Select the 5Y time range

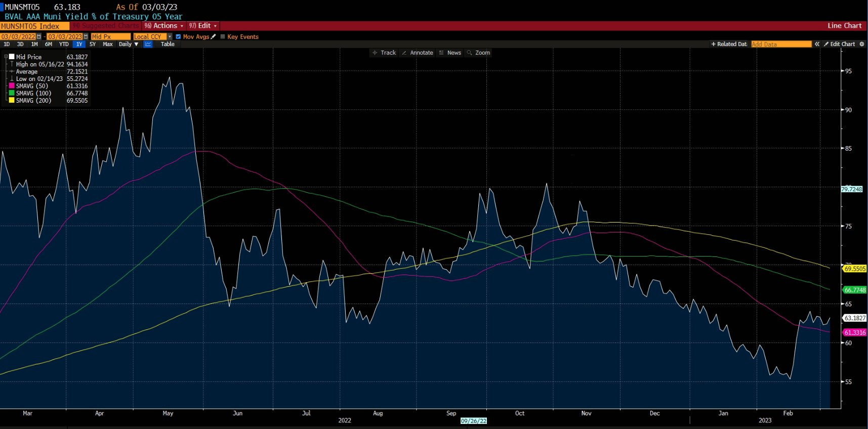pos(93,44)
